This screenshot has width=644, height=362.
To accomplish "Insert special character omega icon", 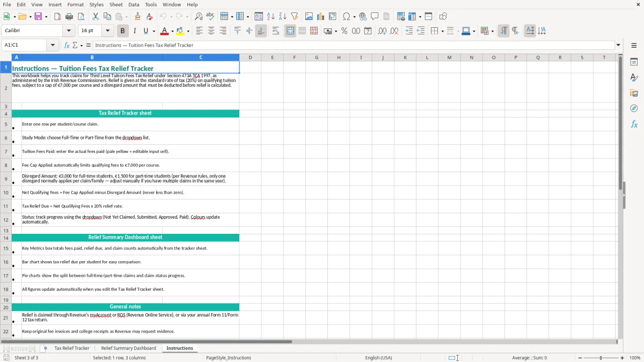I will pyautogui.click(x=346, y=17).
